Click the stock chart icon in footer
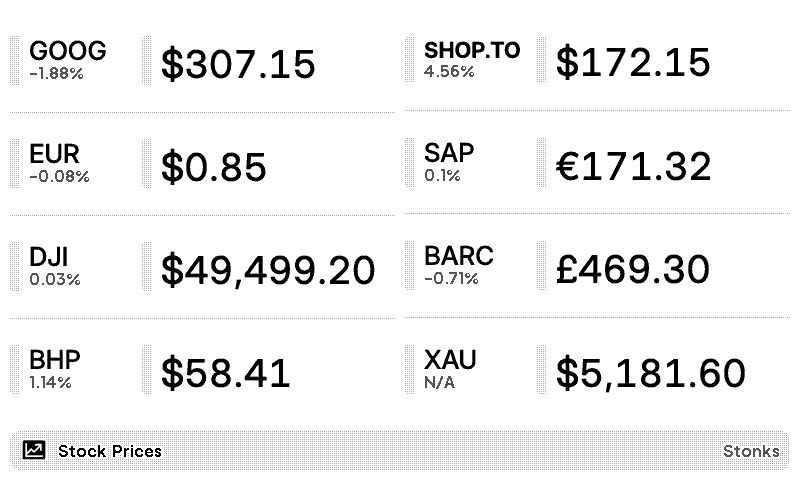The height and width of the screenshot is (480, 800). [x=34, y=451]
